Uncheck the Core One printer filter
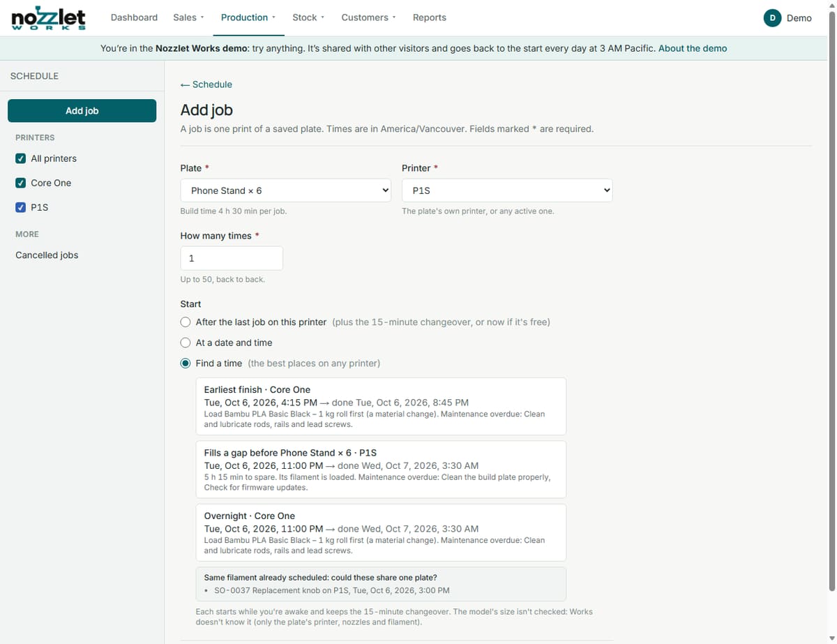The width and height of the screenshot is (837, 644). pyautogui.click(x=21, y=183)
